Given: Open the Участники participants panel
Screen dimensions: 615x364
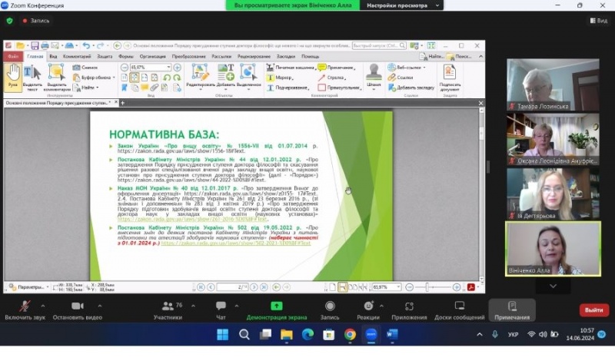Looking at the screenshot, I should [x=167, y=307].
